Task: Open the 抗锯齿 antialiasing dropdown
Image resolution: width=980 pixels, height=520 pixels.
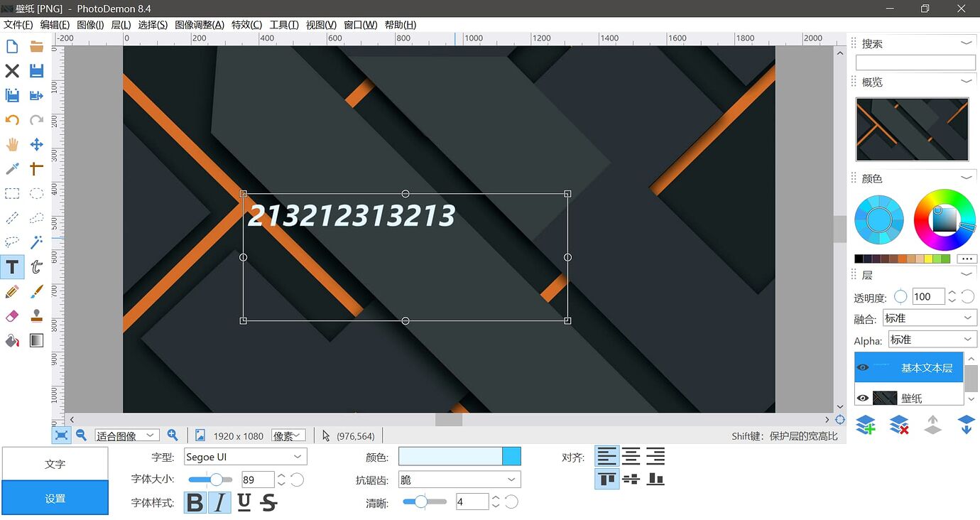Action: 459,480
